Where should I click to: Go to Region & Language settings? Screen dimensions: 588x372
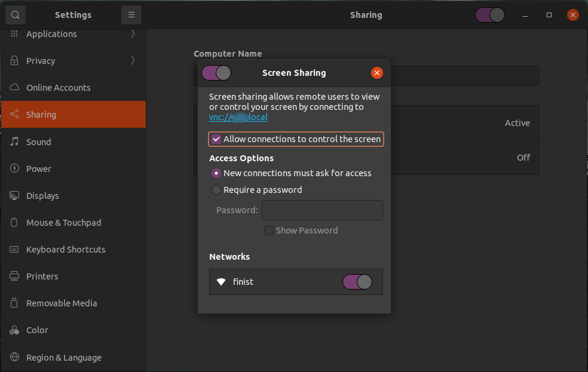coord(63,358)
